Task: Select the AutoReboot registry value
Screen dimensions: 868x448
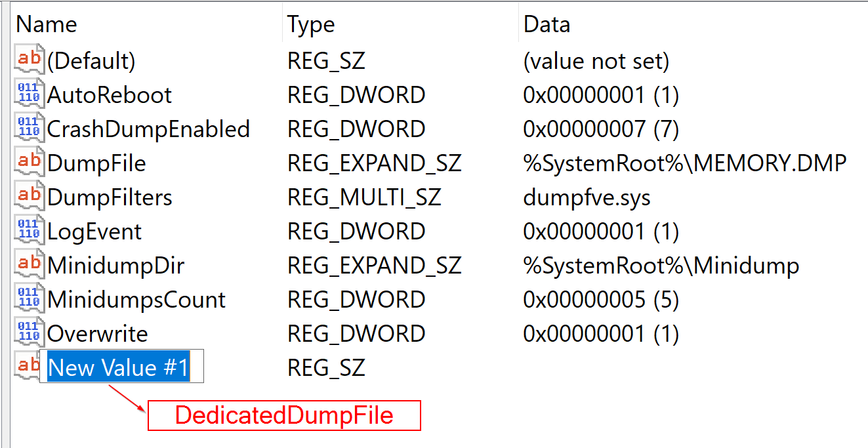Action: click(x=109, y=94)
